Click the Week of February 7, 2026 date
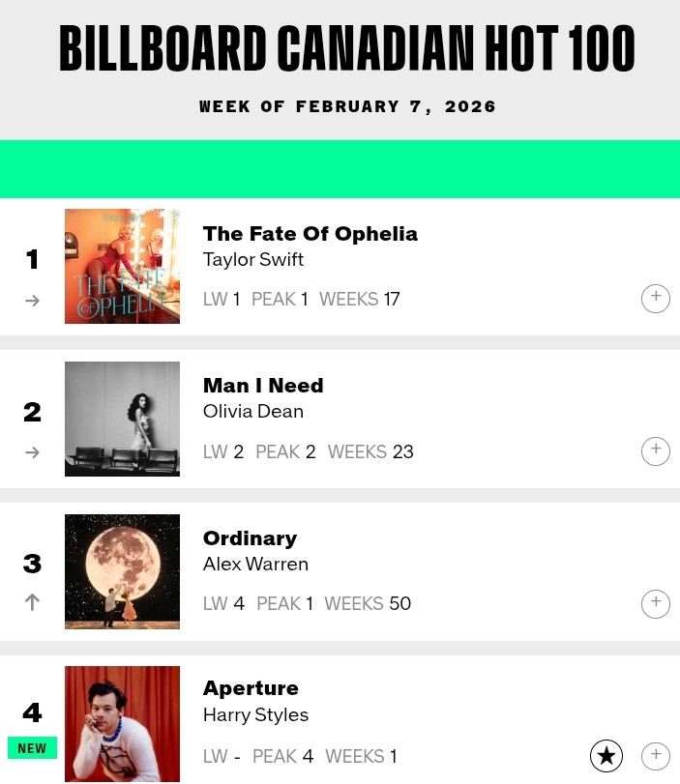The image size is (680, 784). tap(347, 106)
